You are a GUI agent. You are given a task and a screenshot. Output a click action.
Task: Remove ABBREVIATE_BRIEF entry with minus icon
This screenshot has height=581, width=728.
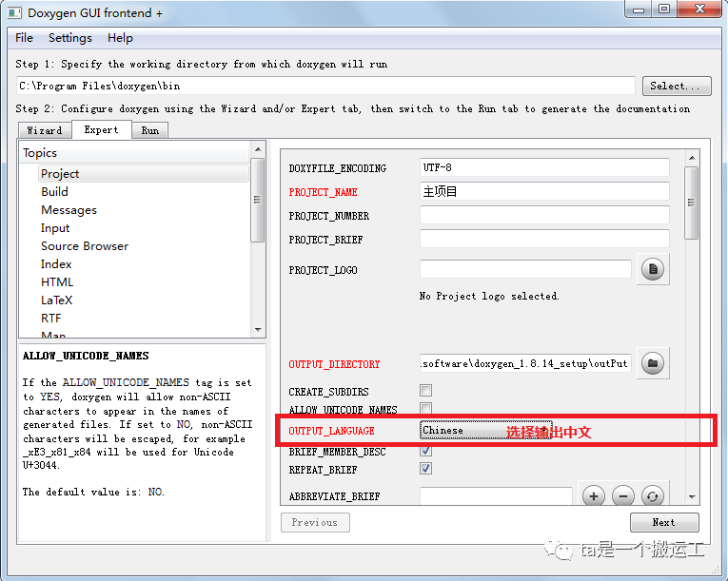[623, 496]
